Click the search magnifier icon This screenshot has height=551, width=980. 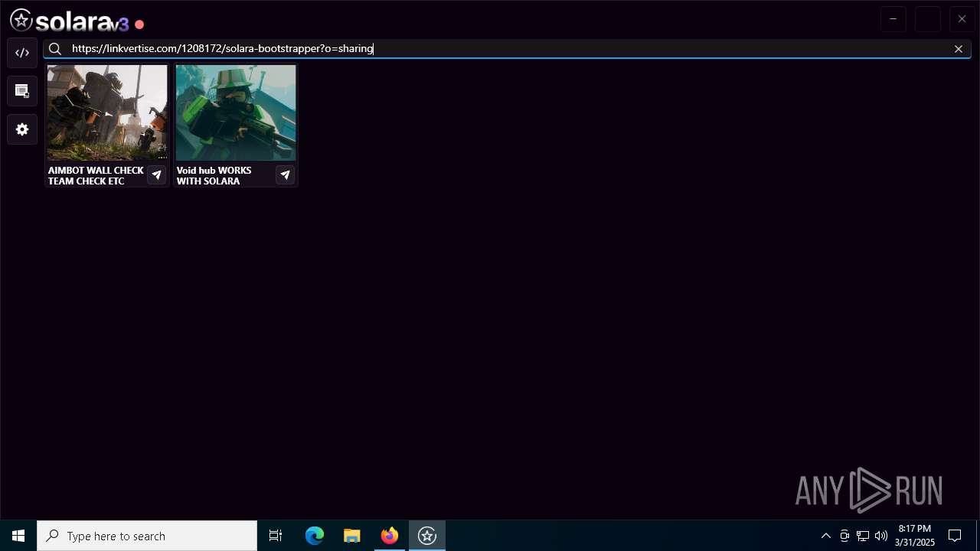(x=55, y=49)
